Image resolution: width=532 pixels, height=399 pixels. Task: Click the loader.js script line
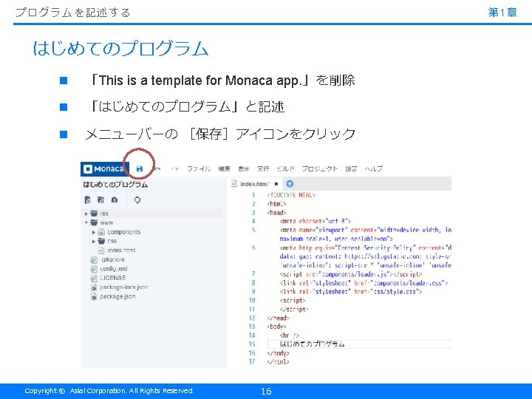[x=351, y=274]
